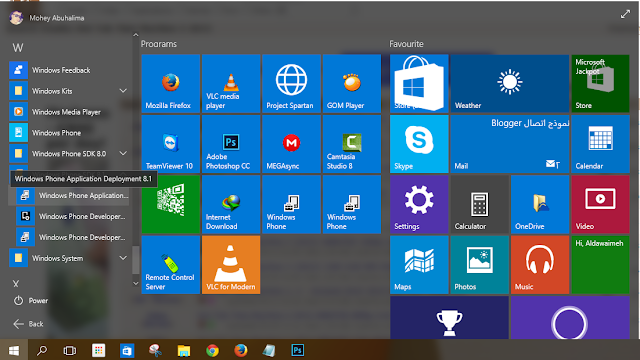The width and height of the screenshot is (640, 360).
Task: Open the Hi, Aldawaimeh green tile
Action: tap(600, 265)
